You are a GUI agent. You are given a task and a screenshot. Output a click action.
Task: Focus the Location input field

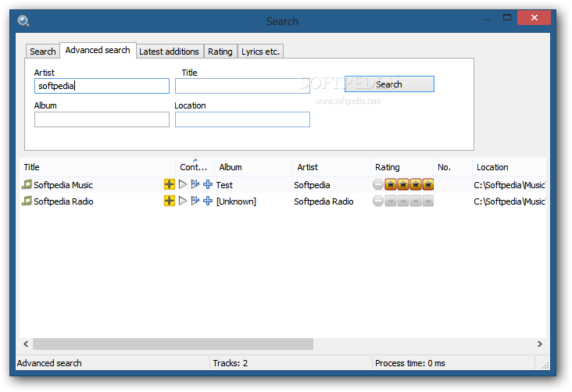242,119
